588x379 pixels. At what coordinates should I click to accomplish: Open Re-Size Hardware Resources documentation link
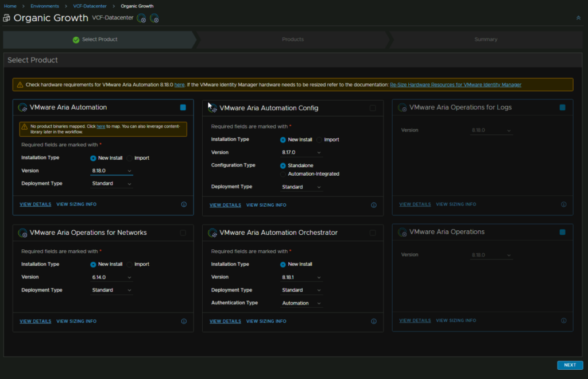455,85
